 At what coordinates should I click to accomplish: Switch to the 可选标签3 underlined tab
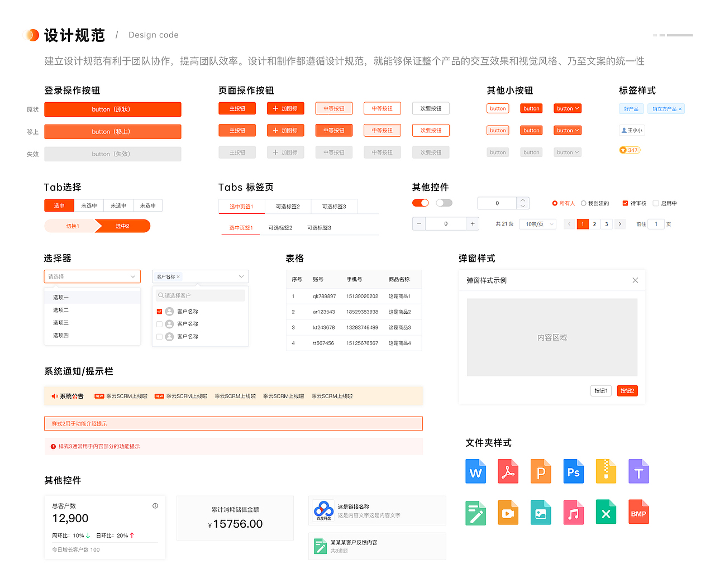click(x=319, y=228)
